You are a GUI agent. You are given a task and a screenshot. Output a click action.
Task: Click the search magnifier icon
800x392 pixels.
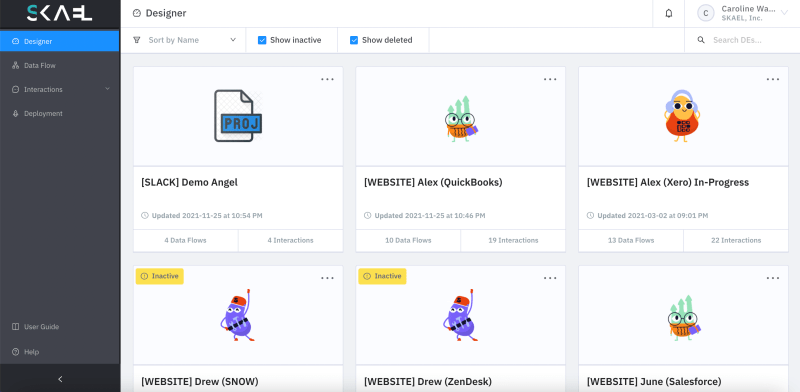pyautogui.click(x=701, y=40)
